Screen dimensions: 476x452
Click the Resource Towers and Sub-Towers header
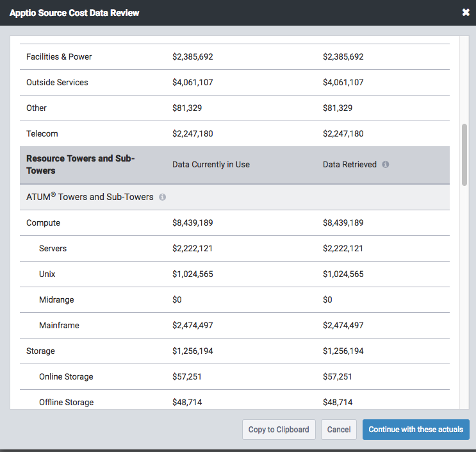(81, 164)
